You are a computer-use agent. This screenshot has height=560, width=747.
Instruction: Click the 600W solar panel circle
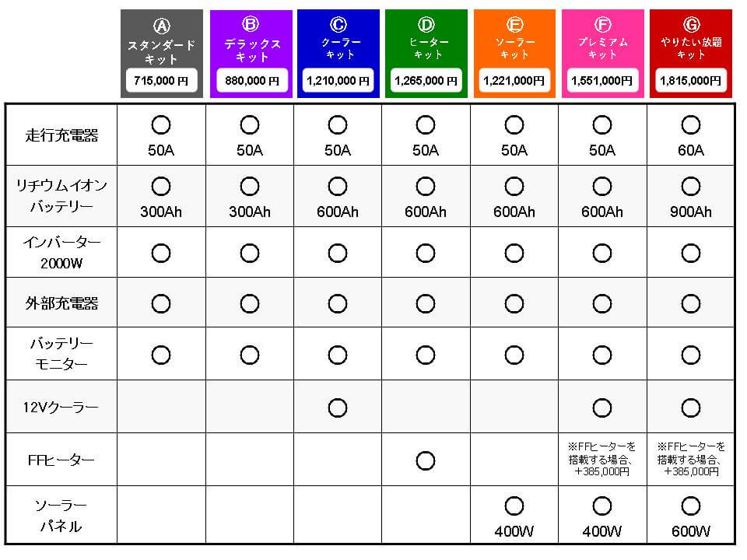(x=690, y=507)
